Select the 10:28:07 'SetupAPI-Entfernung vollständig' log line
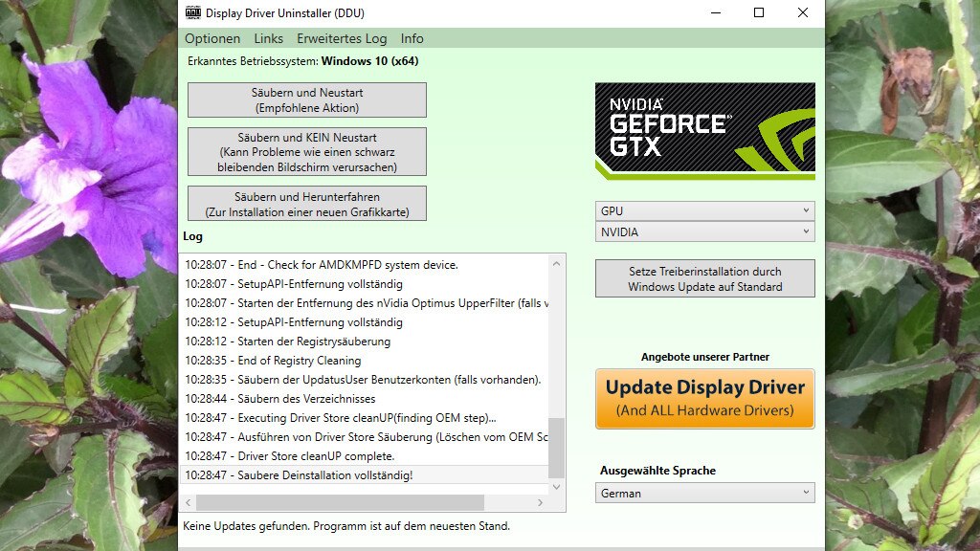980x551 pixels. point(365,284)
